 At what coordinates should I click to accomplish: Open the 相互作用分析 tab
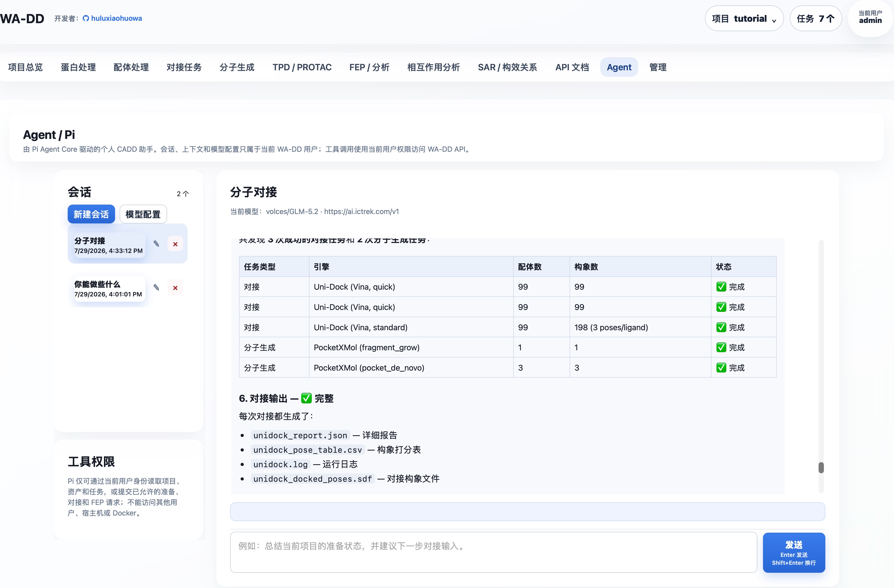tap(433, 67)
